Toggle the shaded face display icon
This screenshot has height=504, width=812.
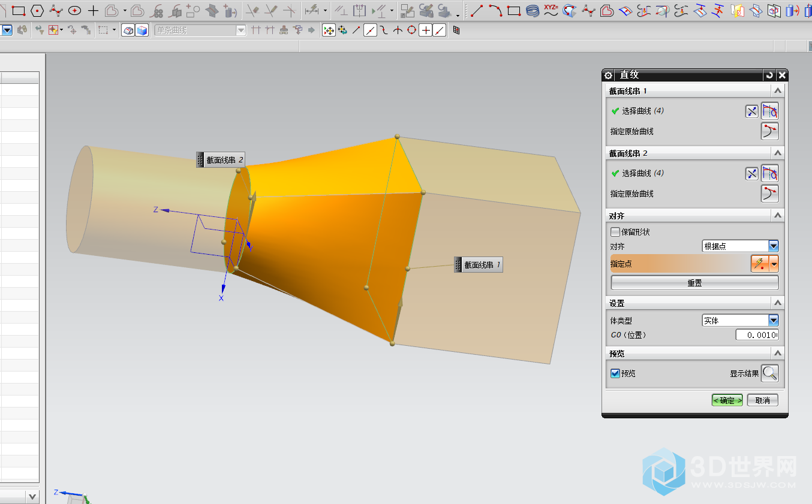[128, 30]
